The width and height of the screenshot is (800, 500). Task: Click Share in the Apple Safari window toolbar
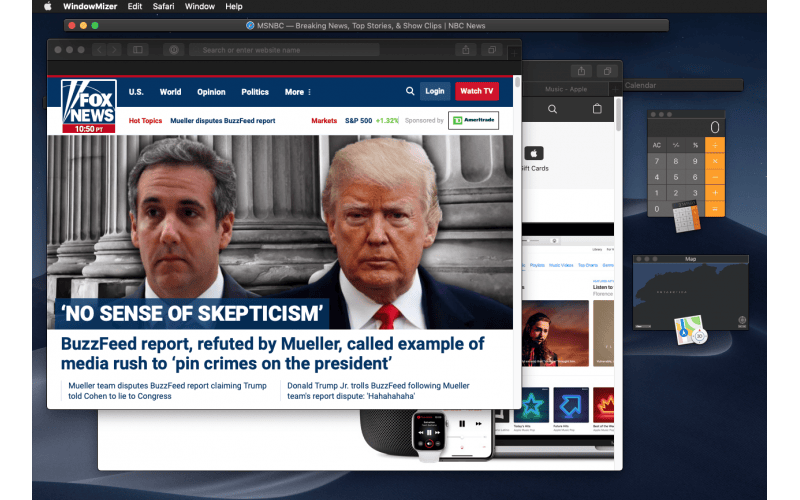coord(581,71)
